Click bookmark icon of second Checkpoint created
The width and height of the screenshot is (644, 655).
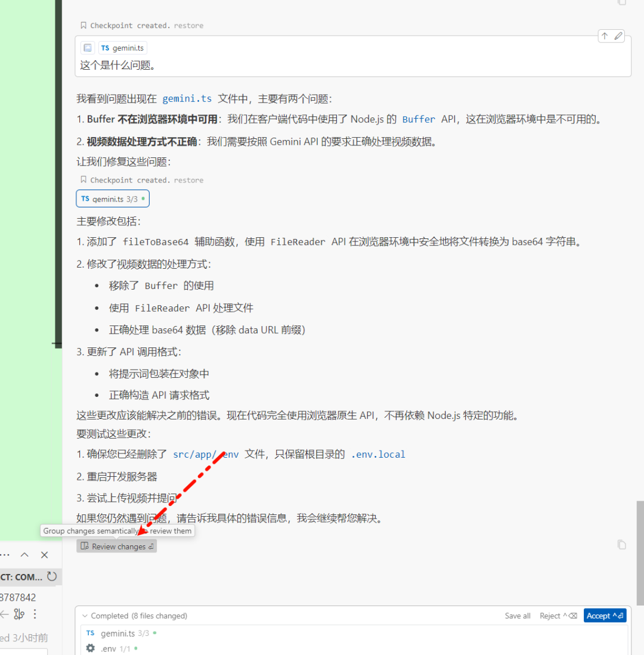pyautogui.click(x=83, y=179)
